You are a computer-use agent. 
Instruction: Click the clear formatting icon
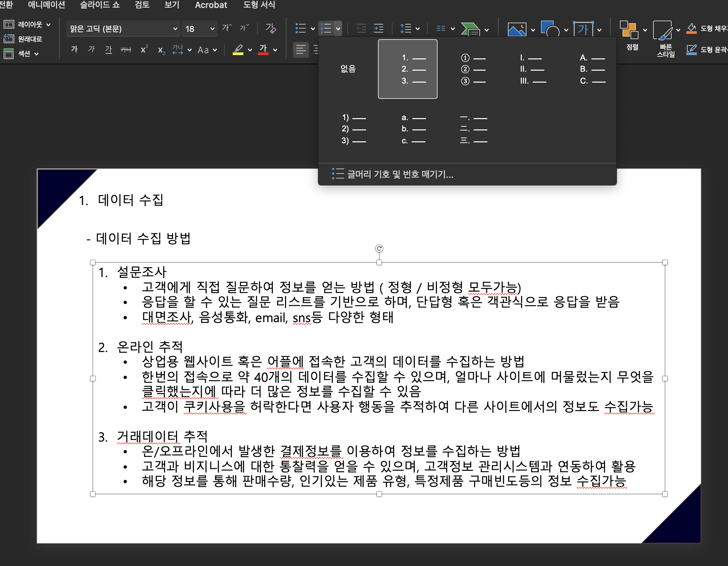(x=270, y=28)
